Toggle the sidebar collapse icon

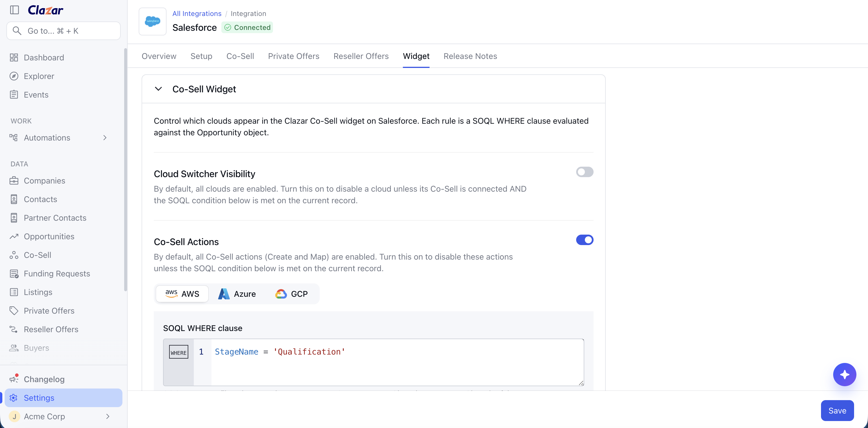tap(15, 10)
